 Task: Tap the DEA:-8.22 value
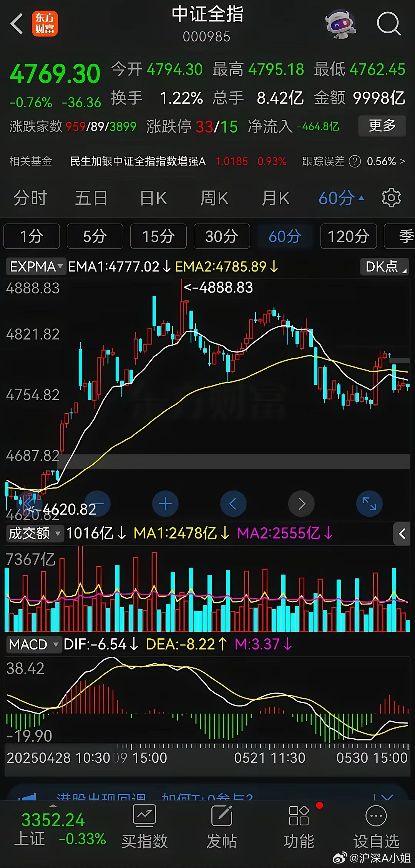(187, 644)
